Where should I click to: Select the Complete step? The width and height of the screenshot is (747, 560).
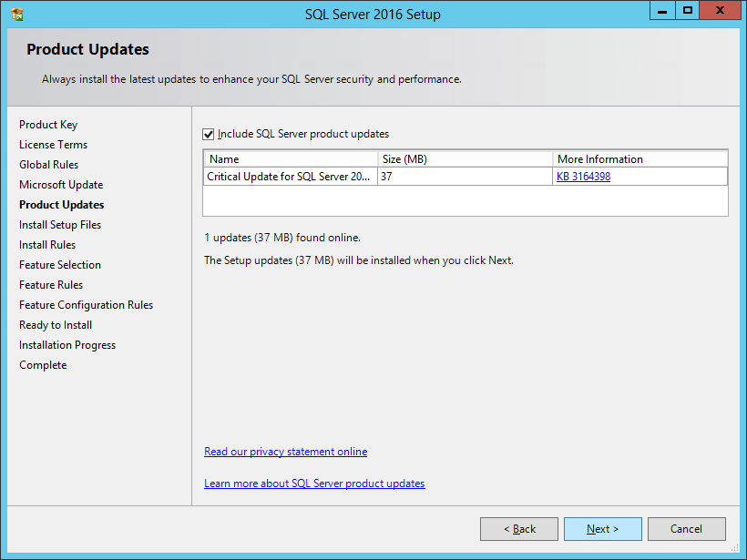(x=43, y=365)
